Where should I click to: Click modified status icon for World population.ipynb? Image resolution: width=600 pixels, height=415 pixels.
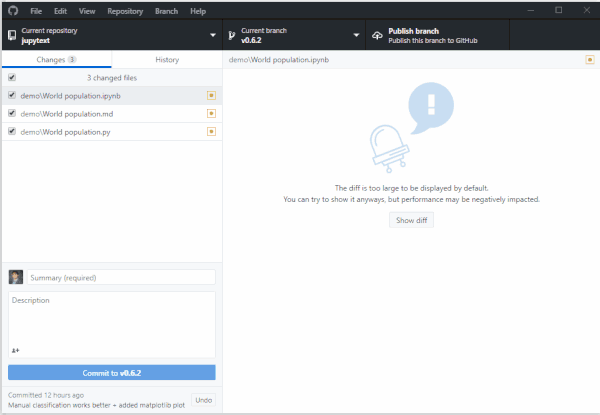tap(211, 96)
